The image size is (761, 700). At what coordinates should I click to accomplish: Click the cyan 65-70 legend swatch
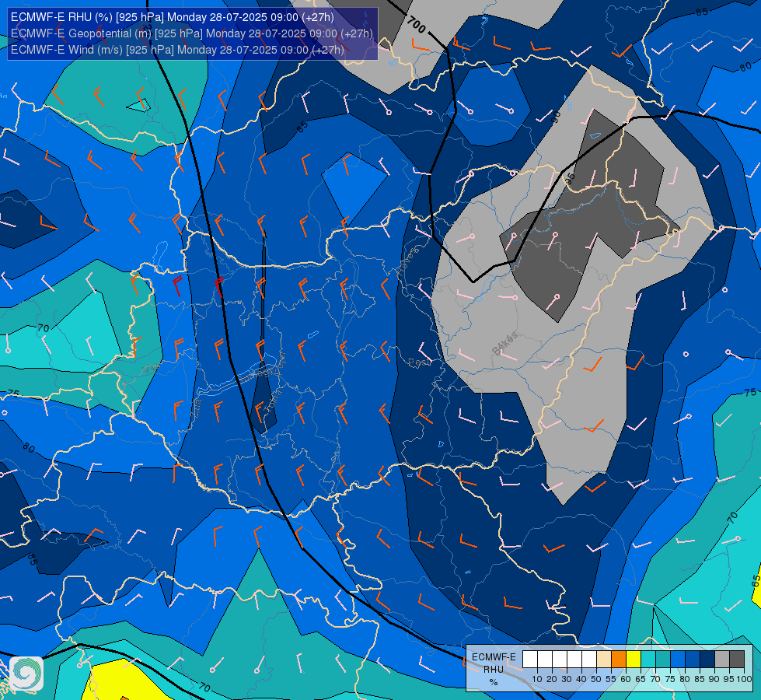click(648, 660)
